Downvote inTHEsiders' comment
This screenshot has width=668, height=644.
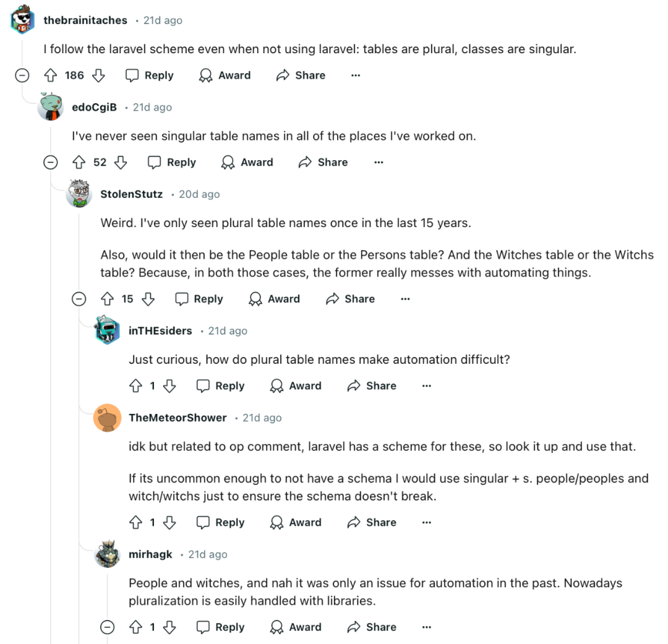click(169, 385)
